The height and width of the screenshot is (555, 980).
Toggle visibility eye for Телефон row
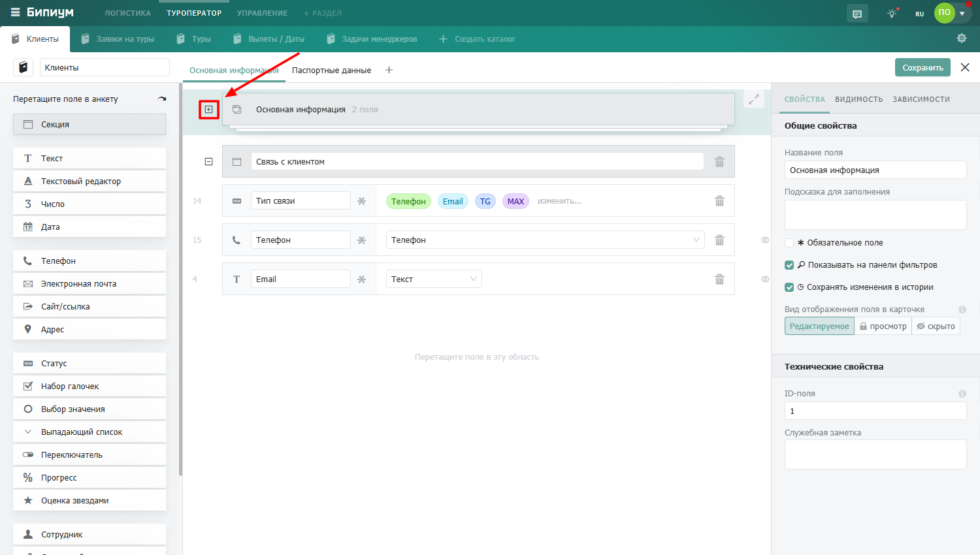point(765,240)
